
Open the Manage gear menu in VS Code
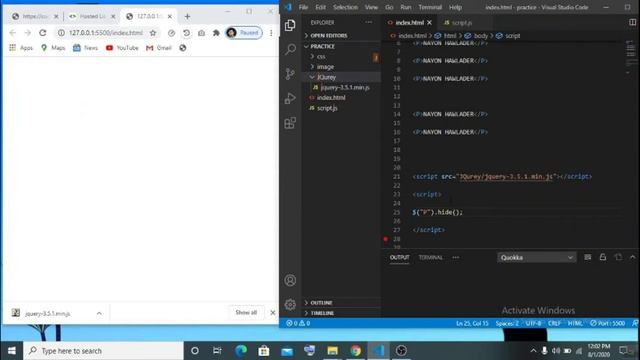(290, 304)
